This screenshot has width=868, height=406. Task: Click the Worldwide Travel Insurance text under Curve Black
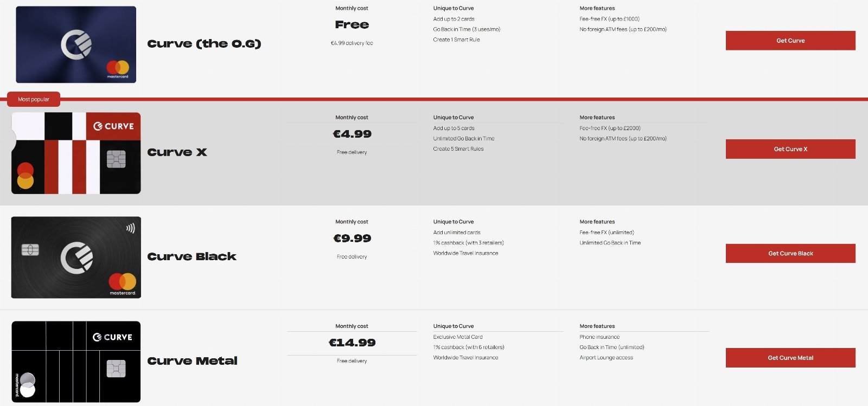465,253
